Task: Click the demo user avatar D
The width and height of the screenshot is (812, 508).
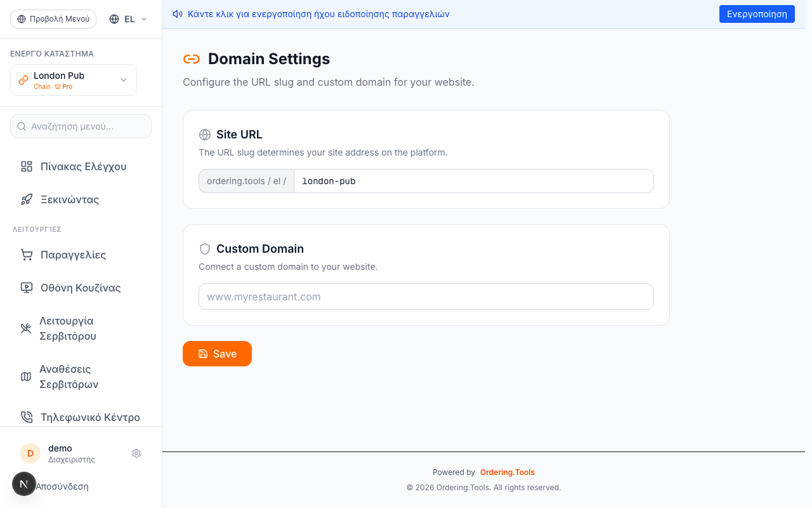Action: (30, 453)
